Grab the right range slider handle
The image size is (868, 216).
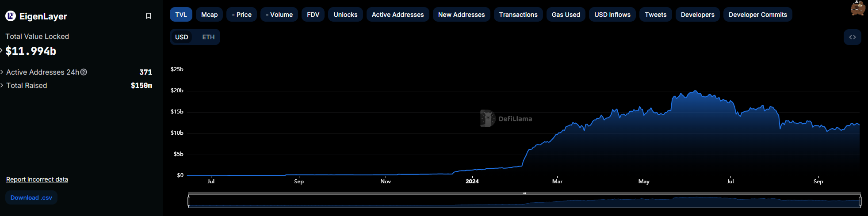coord(860,201)
